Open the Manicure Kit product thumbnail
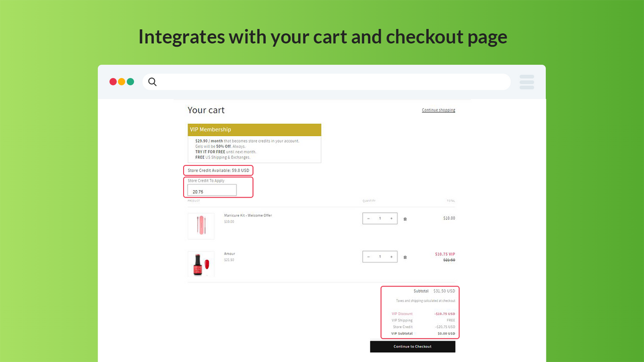 point(201,226)
